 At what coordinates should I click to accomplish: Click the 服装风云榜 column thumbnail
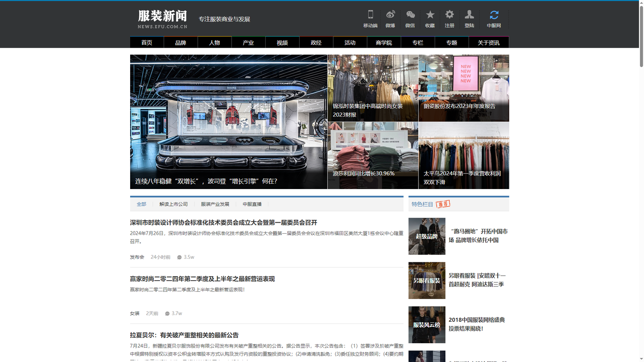[x=427, y=325]
